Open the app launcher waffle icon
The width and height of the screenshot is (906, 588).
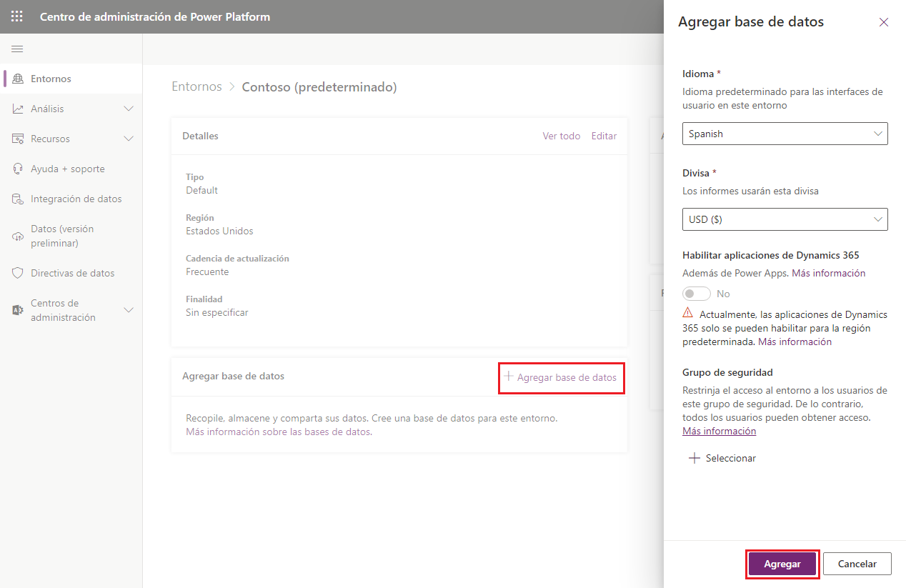[x=16, y=16]
